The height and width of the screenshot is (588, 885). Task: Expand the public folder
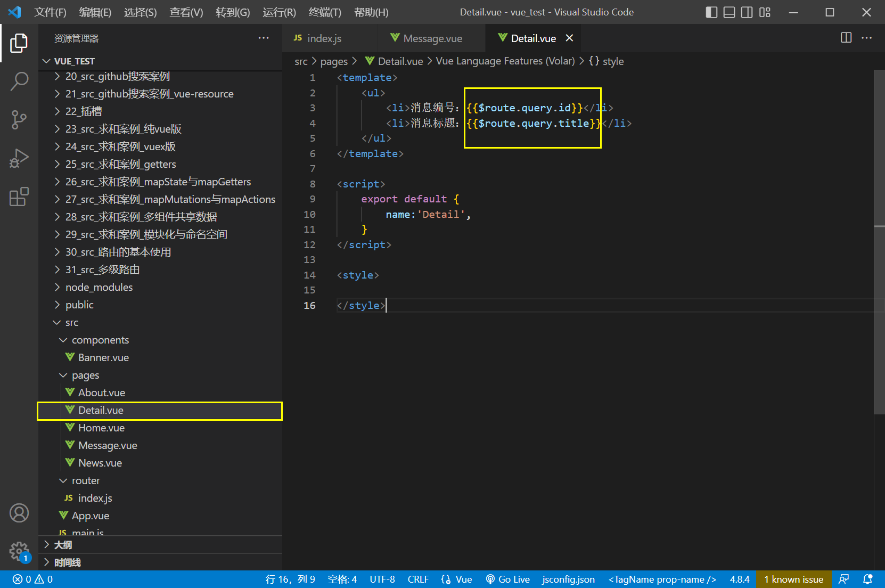(160, 305)
